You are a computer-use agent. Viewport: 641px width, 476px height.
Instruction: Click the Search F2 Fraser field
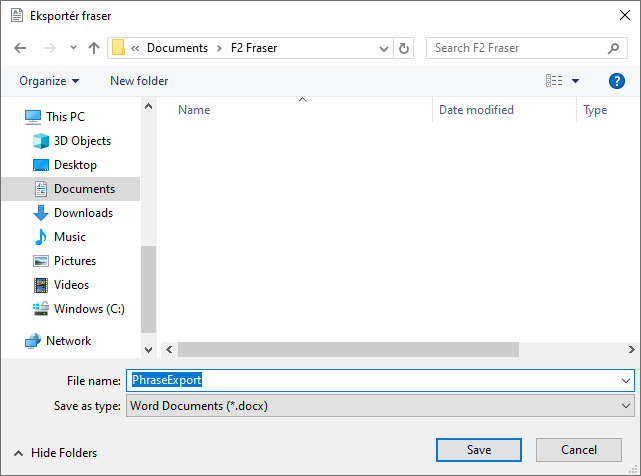[517, 48]
